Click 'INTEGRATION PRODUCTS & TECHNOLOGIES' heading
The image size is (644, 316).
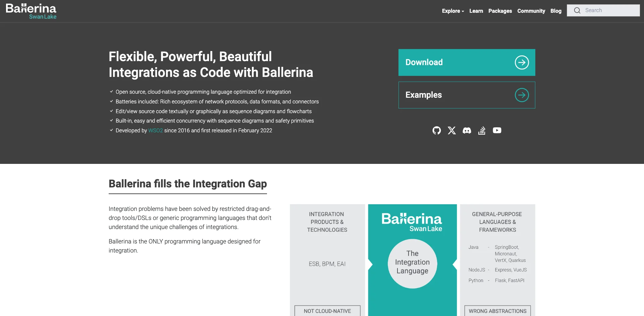pyautogui.click(x=327, y=222)
